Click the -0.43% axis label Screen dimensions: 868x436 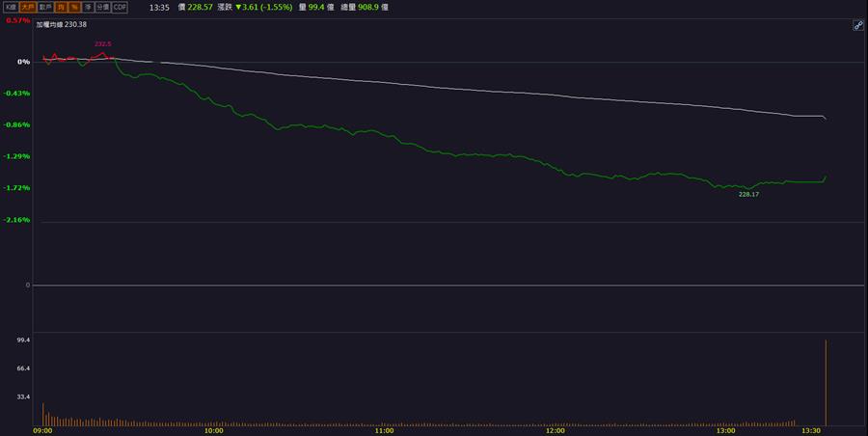click(x=17, y=93)
